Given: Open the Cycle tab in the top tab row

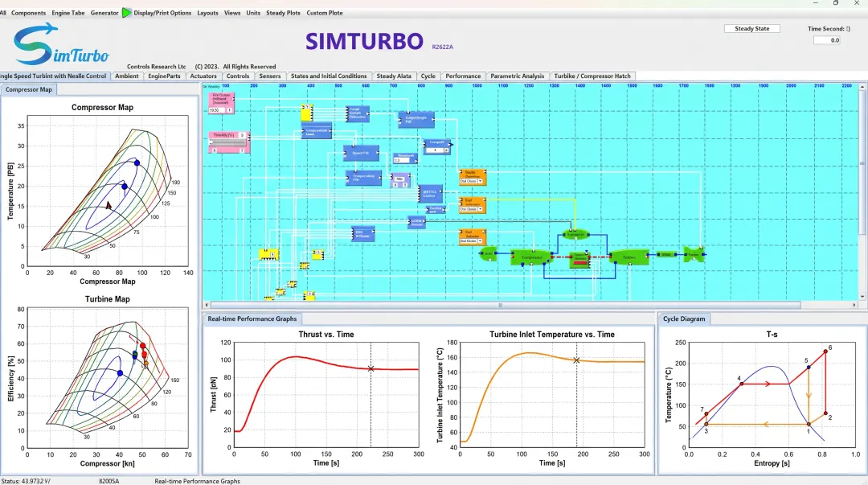Looking at the screenshot, I should tap(428, 76).
